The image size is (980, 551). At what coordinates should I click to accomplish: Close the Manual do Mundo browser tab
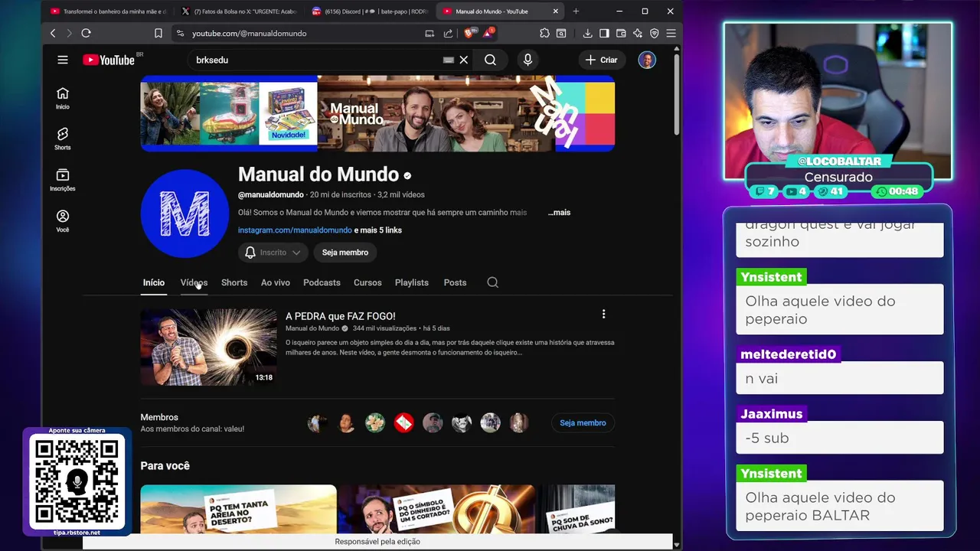pyautogui.click(x=556, y=11)
